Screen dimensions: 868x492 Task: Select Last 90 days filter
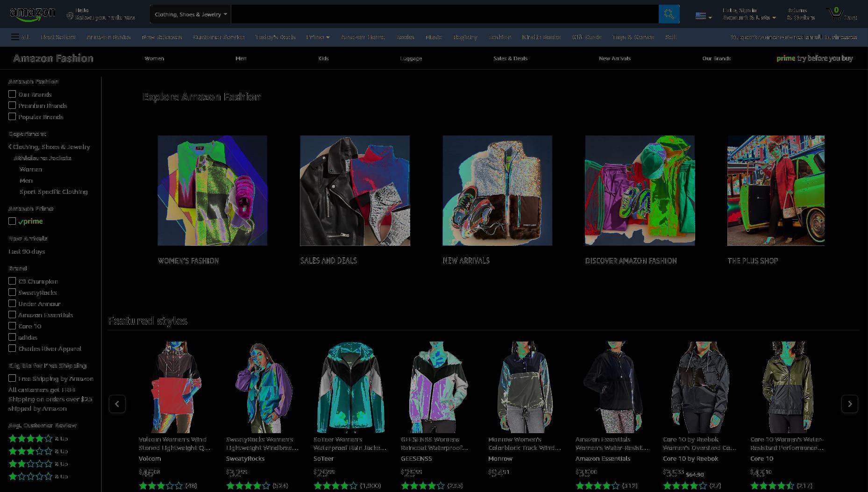click(27, 251)
